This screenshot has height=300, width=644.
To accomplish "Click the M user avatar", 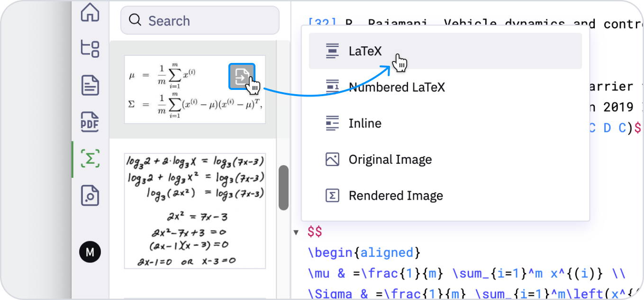I will click(x=90, y=252).
